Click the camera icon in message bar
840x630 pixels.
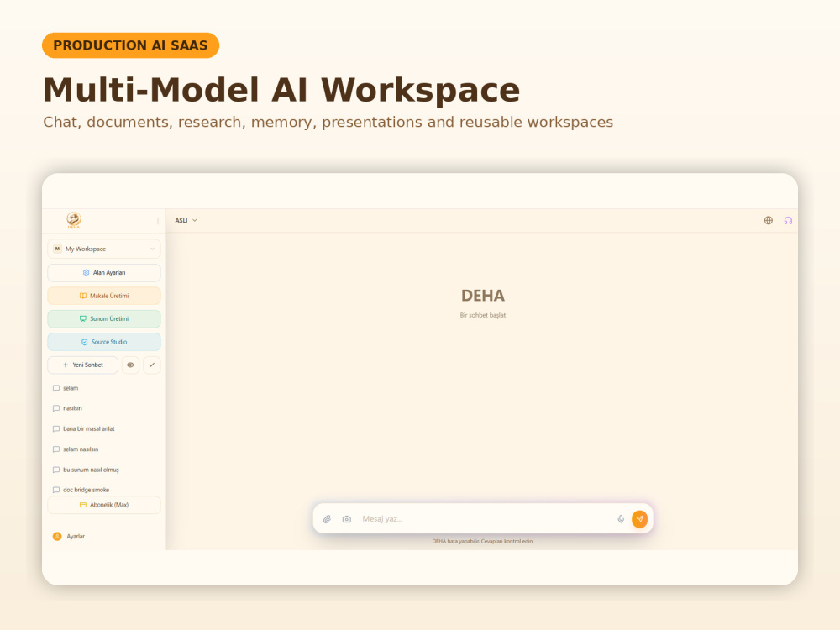[x=347, y=519]
